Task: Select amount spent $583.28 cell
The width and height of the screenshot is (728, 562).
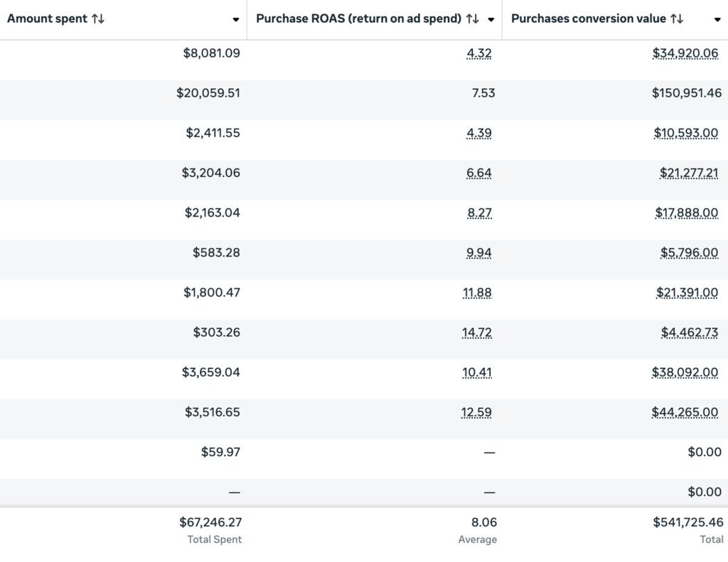Action: tap(216, 252)
